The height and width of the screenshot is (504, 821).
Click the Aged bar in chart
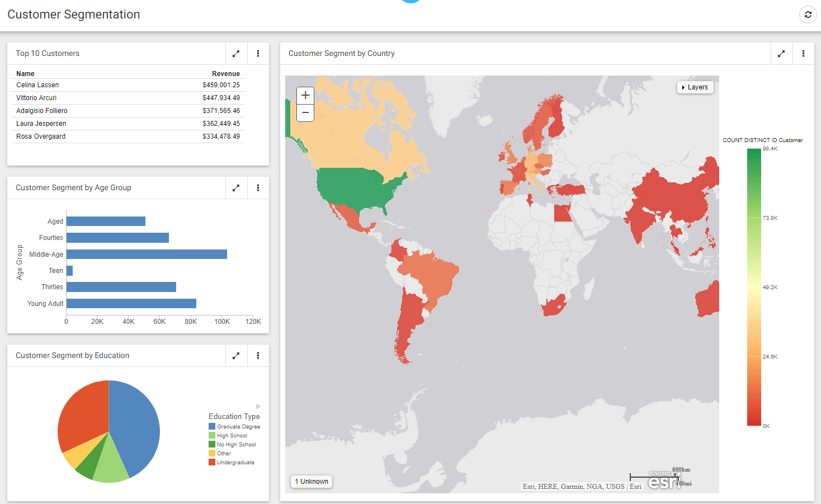coord(106,222)
